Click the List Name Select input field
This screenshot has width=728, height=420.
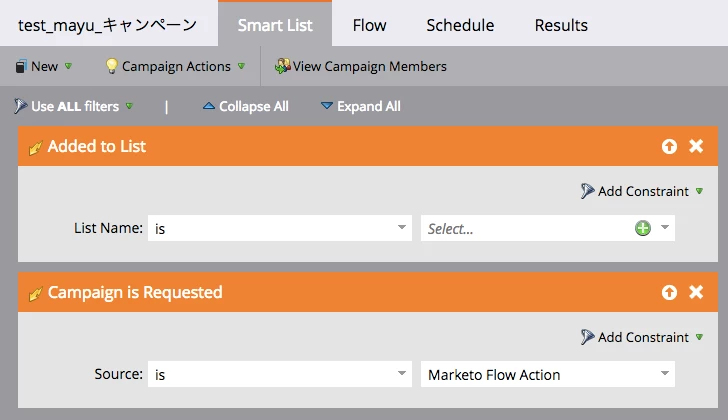527,229
